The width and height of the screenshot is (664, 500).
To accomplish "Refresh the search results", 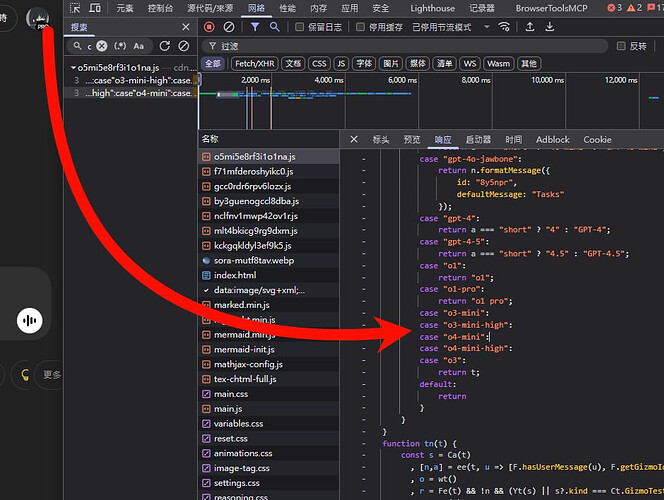I will [165, 46].
